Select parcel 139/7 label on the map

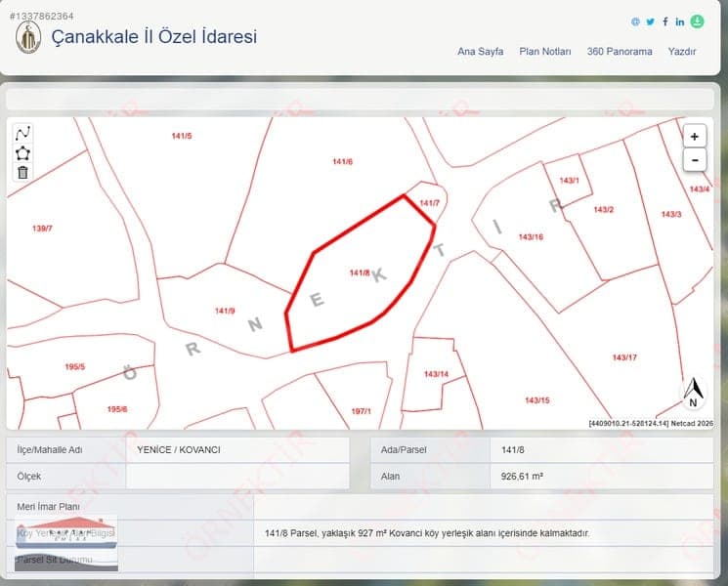pos(42,229)
